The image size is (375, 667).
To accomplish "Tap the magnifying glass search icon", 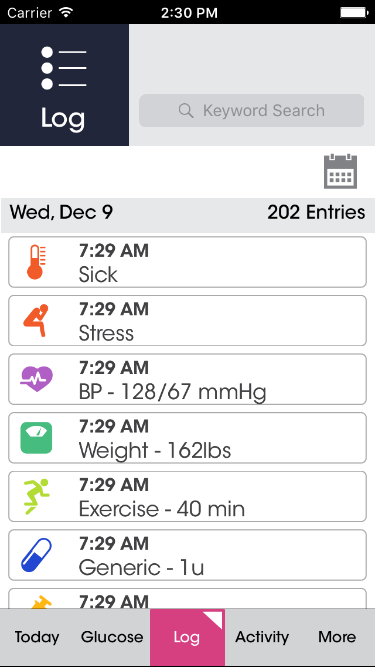I will pos(186,111).
